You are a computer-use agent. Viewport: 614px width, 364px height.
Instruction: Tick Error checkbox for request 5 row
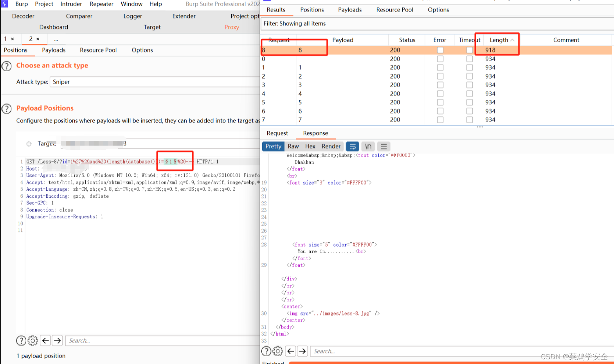point(440,102)
